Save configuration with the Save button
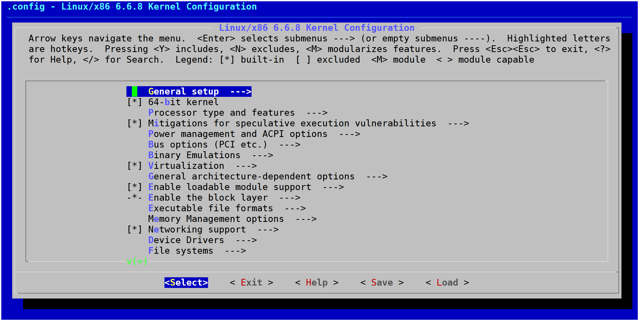The width and height of the screenshot is (644, 327). click(382, 282)
